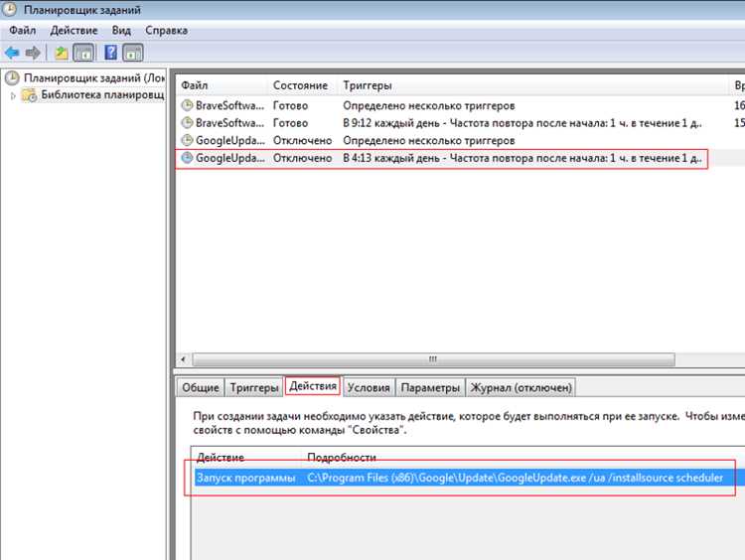
Task: Select GoogleUpda... task running at 4:13
Action: click(230, 158)
